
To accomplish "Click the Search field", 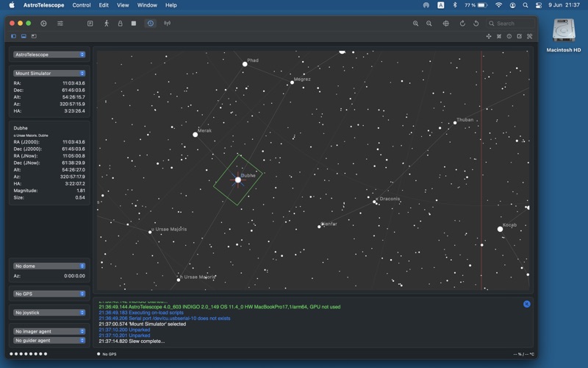I will click(x=510, y=24).
